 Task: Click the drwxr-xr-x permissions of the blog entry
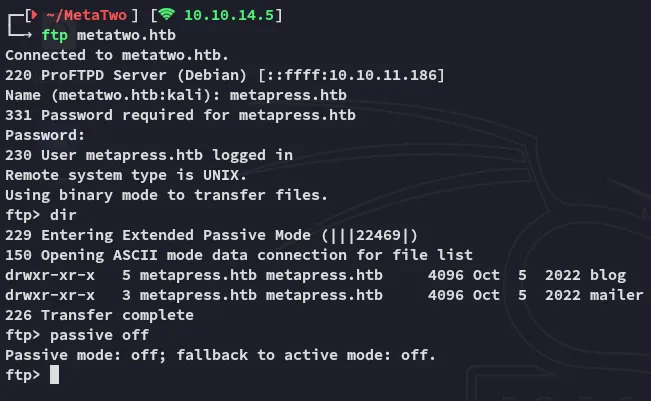50,275
